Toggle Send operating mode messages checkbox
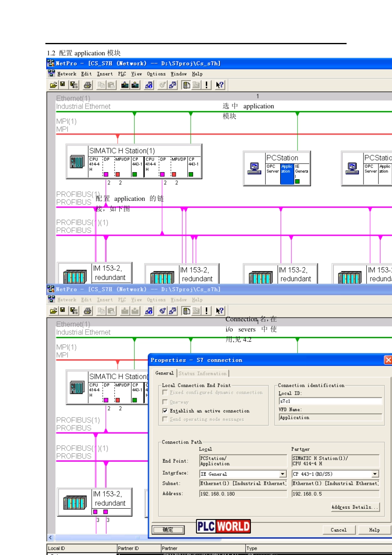The image size is (392, 555). click(x=165, y=419)
